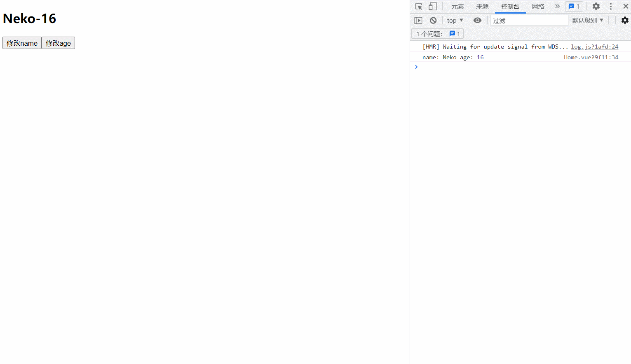This screenshot has height=364, width=631.
Task: Open the Issues panel showing 1 problem
Action: pos(574,6)
